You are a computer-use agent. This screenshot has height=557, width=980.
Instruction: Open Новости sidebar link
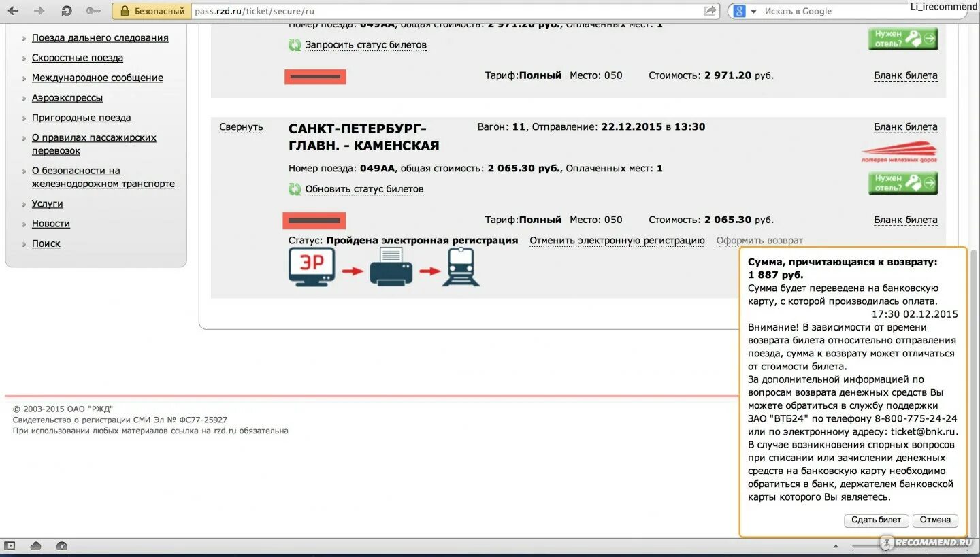[x=51, y=223]
